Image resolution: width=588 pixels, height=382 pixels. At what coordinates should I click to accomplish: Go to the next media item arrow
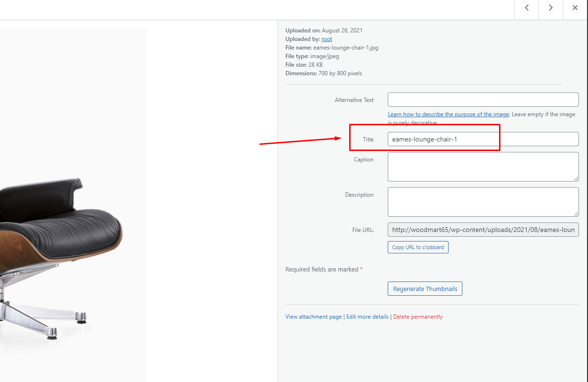coord(551,8)
